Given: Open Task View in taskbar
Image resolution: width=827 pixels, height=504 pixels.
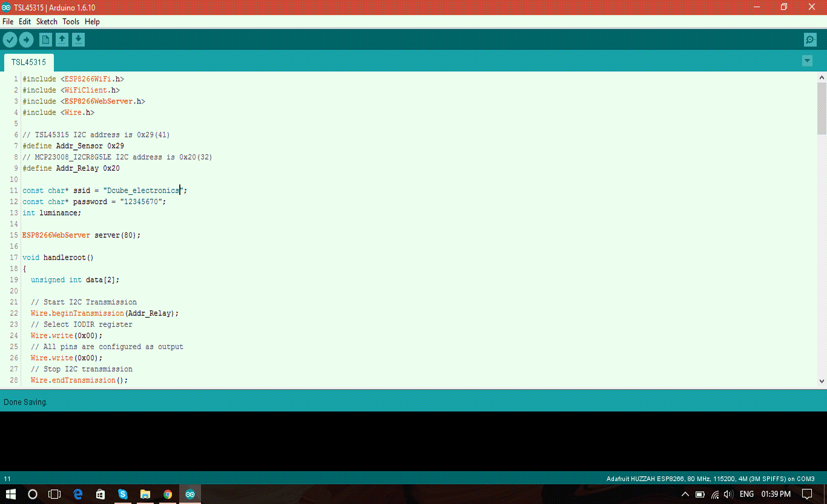Looking at the screenshot, I should point(54,494).
